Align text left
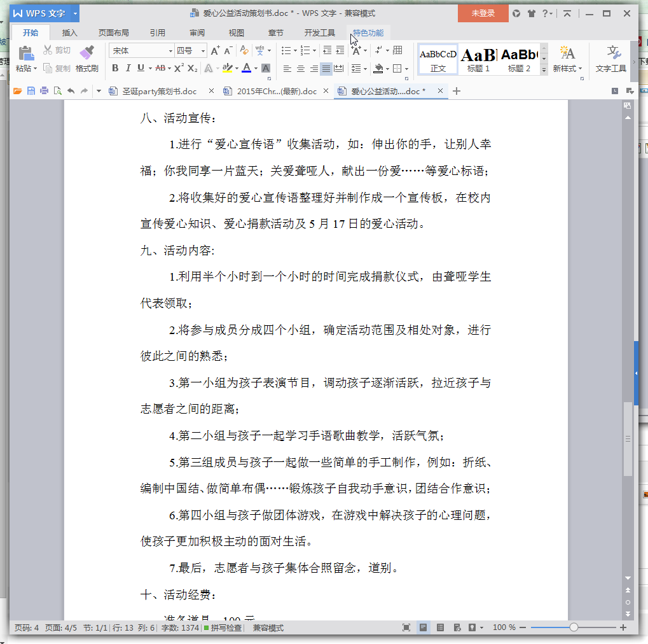The width and height of the screenshot is (648, 644). (x=287, y=68)
